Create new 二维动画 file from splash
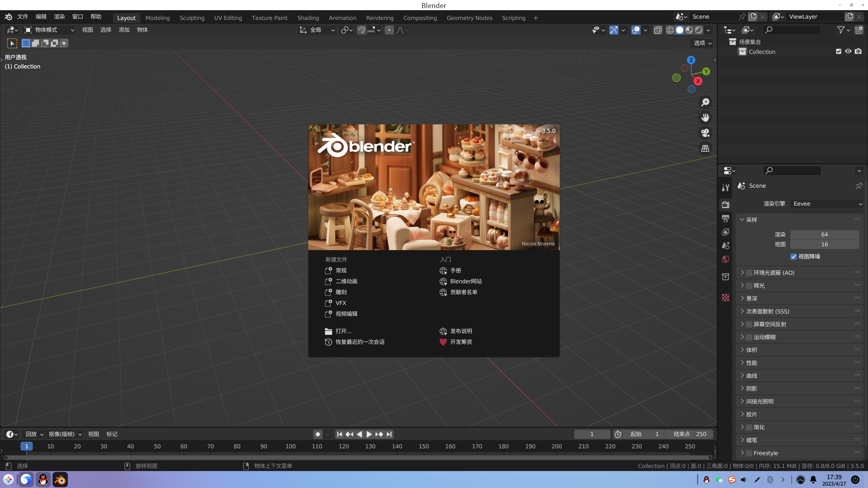The height and width of the screenshot is (488, 868). click(346, 281)
